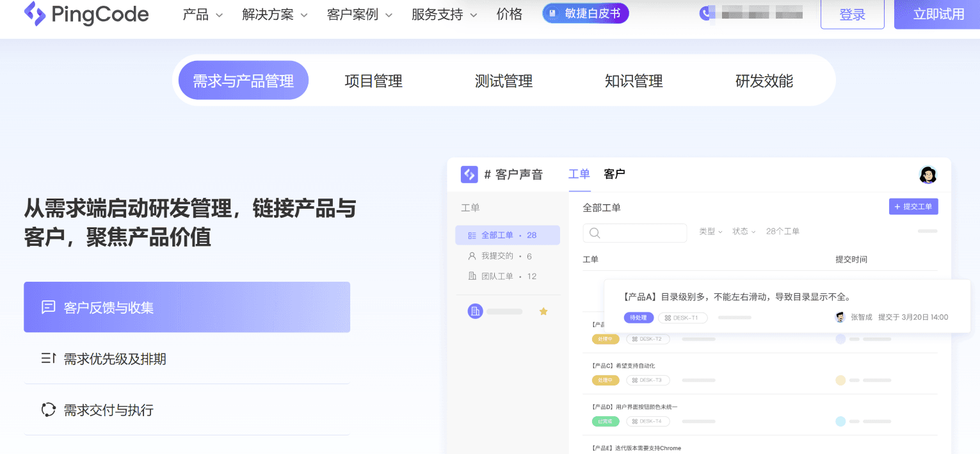
Task: Click the 全部工单 search input field
Action: 635,233
